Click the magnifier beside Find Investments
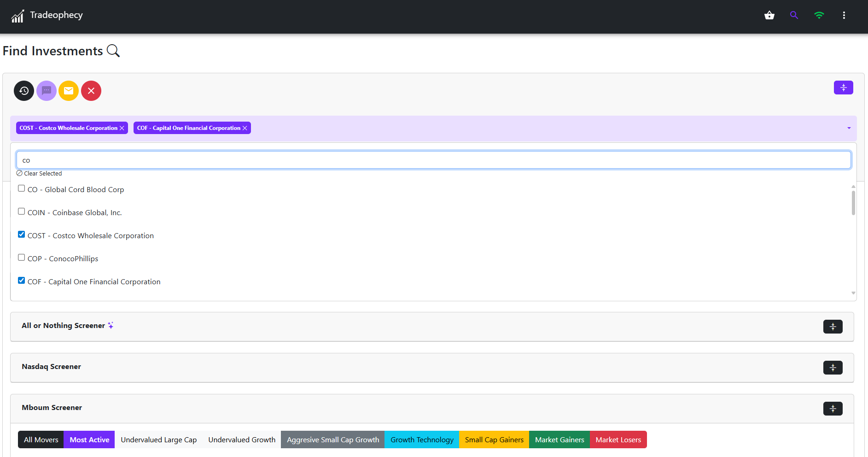Screen dimensions: 868x457 pos(113,51)
